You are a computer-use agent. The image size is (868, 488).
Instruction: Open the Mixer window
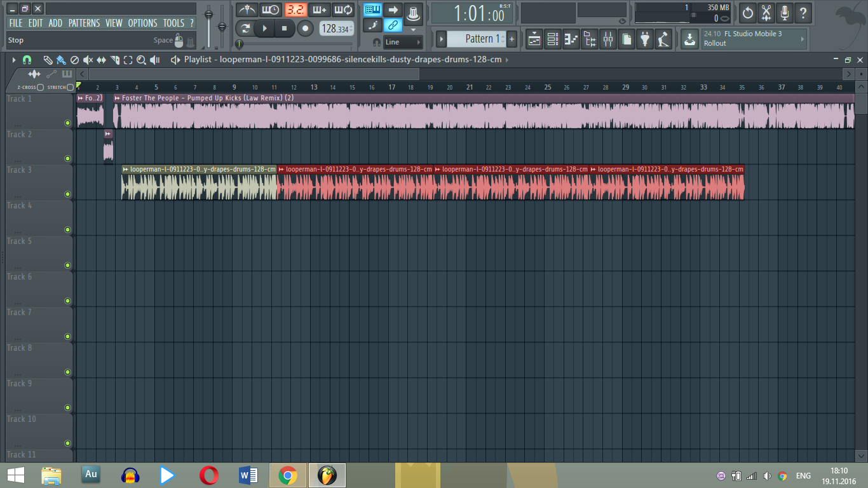[x=608, y=39]
